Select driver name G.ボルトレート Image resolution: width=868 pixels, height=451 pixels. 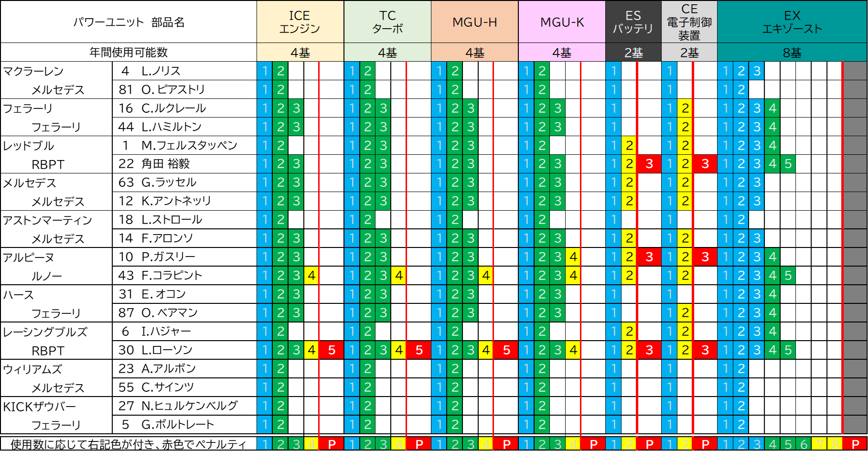[x=178, y=425]
